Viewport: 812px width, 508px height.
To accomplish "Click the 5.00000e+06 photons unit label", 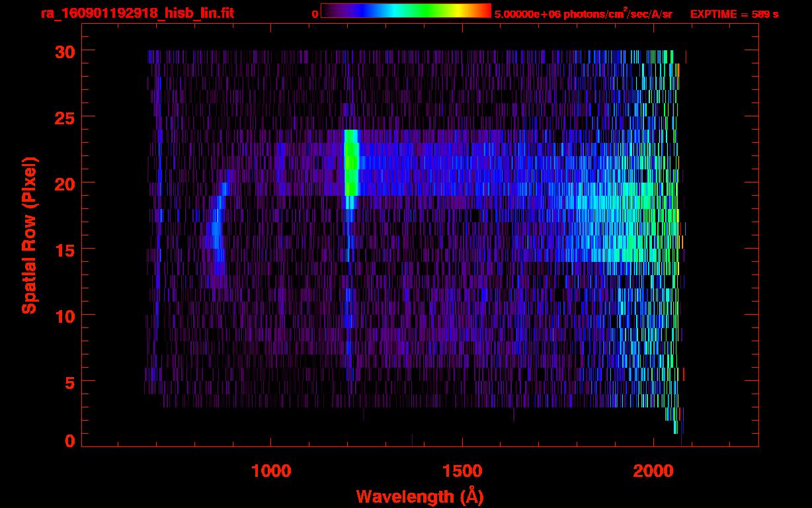I will (583, 14).
